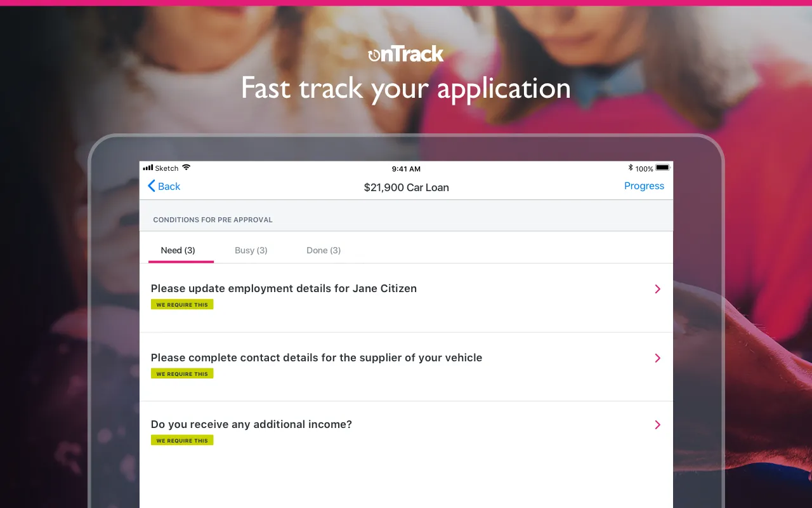
Task: Tap the blue back chevron icon
Action: point(152,186)
